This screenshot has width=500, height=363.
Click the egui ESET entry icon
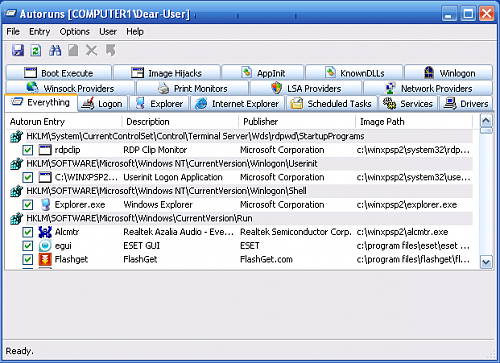(x=45, y=246)
